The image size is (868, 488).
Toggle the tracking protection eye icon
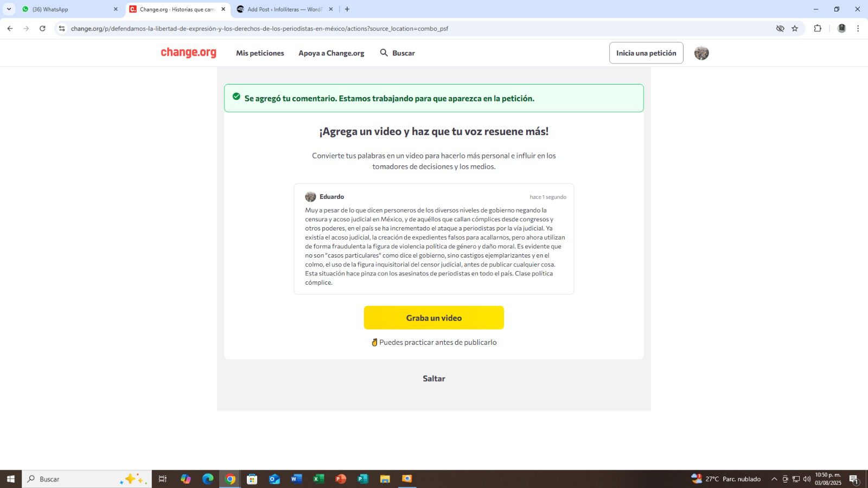click(x=780, y=29)
